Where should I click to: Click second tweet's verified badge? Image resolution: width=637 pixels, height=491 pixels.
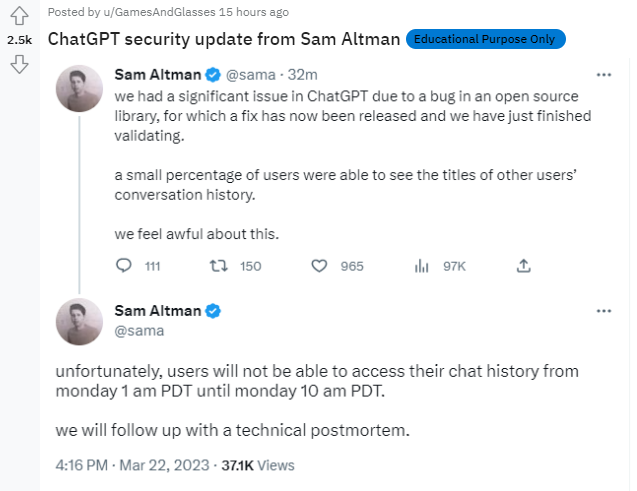pos(213,311)
